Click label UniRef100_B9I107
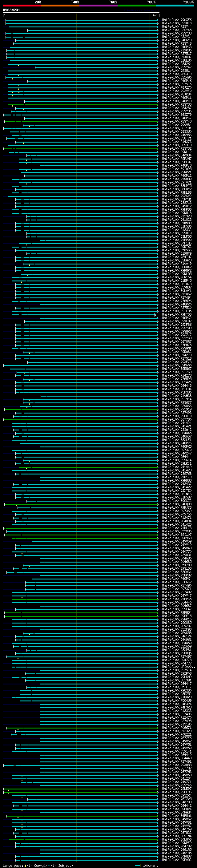This screenshot has width=197, height=868. [x=177, y=535]
